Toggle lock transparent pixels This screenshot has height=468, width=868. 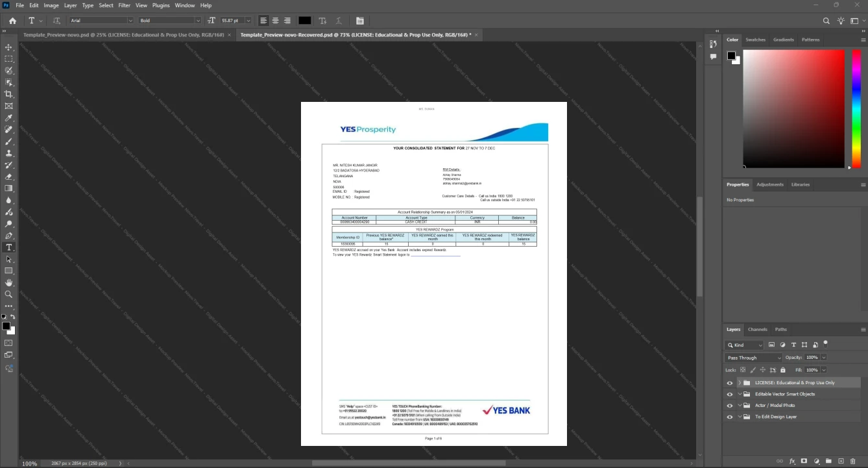click(743, 370)
